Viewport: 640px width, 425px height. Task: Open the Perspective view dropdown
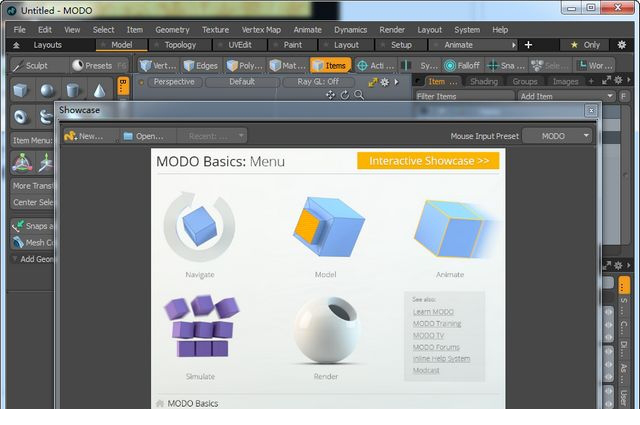pyautogui.click(x=174, y=82)
